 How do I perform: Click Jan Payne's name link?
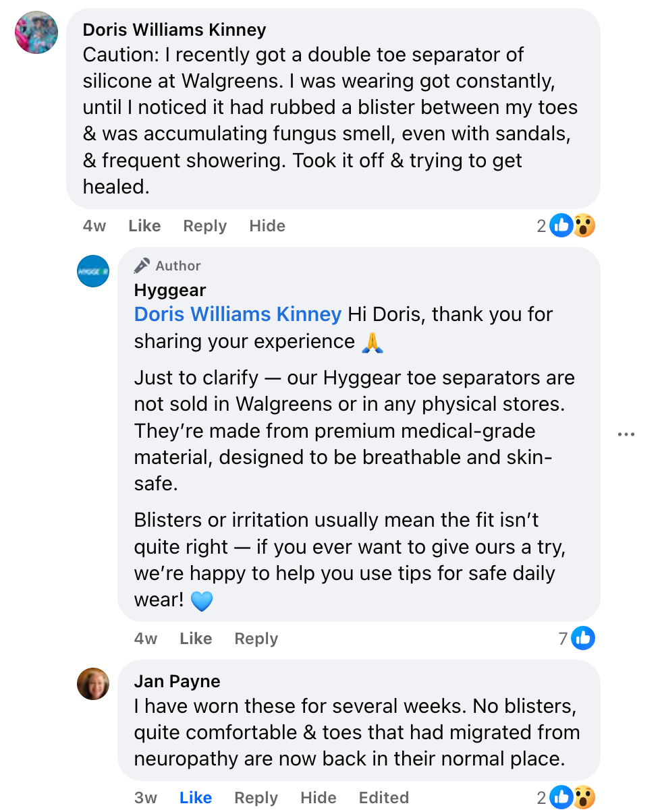click(x=177, y=681)
